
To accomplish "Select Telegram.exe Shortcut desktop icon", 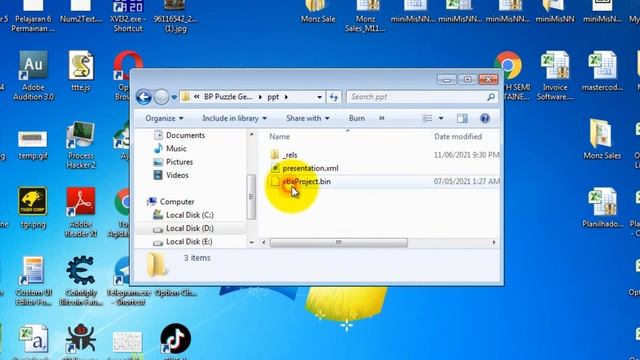I will click(x=128, y=281).
